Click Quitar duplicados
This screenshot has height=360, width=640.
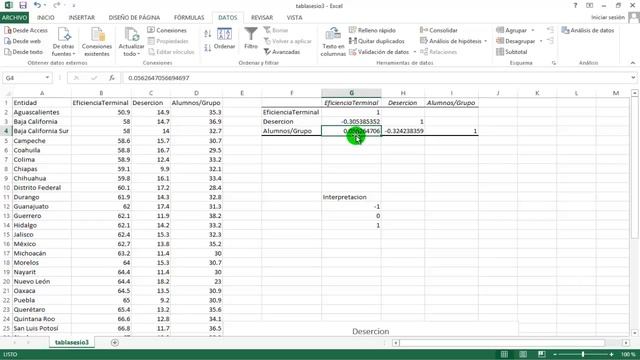377,41
